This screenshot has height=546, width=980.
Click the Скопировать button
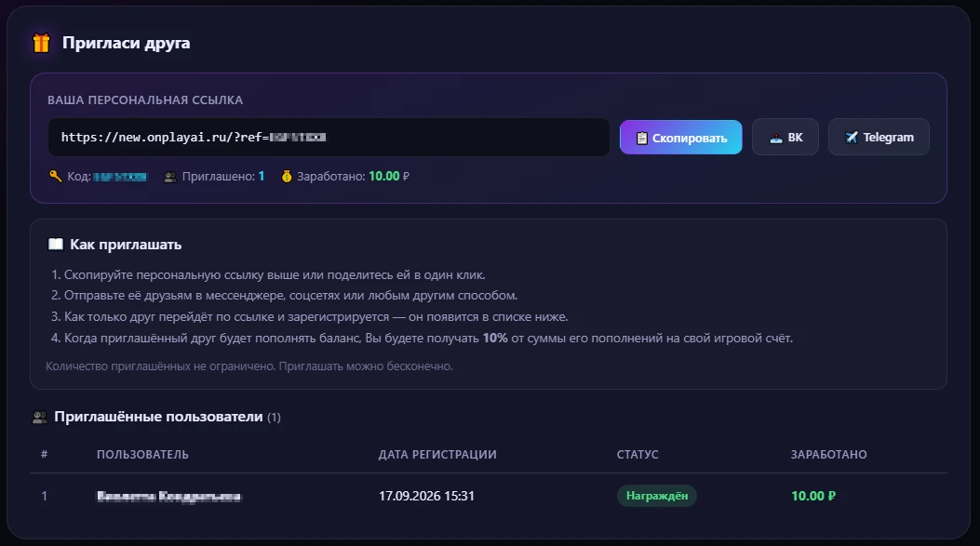pyautogui.click(x=680, y=138)
